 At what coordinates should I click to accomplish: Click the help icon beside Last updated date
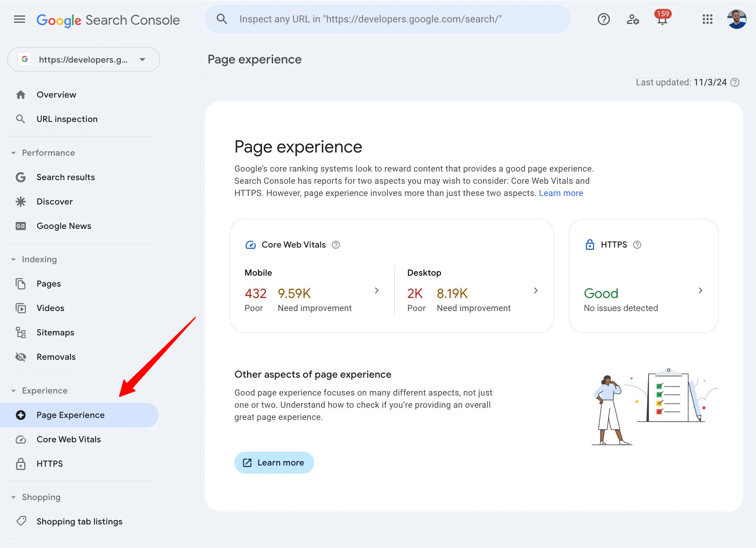pos(735,82)
